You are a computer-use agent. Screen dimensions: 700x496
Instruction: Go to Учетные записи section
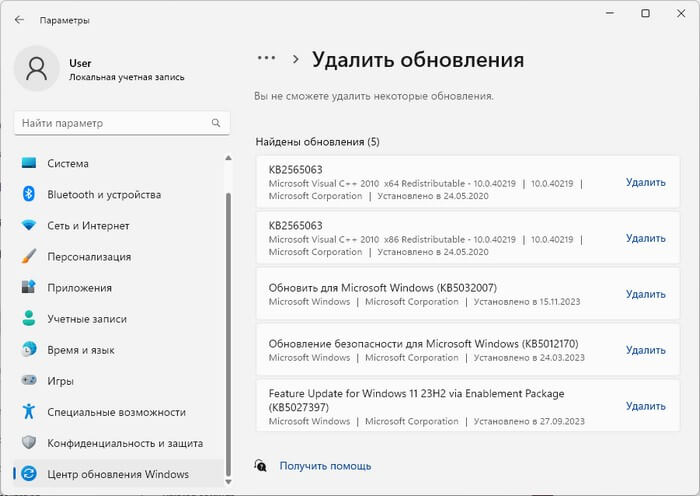click(x=87, y=318)
